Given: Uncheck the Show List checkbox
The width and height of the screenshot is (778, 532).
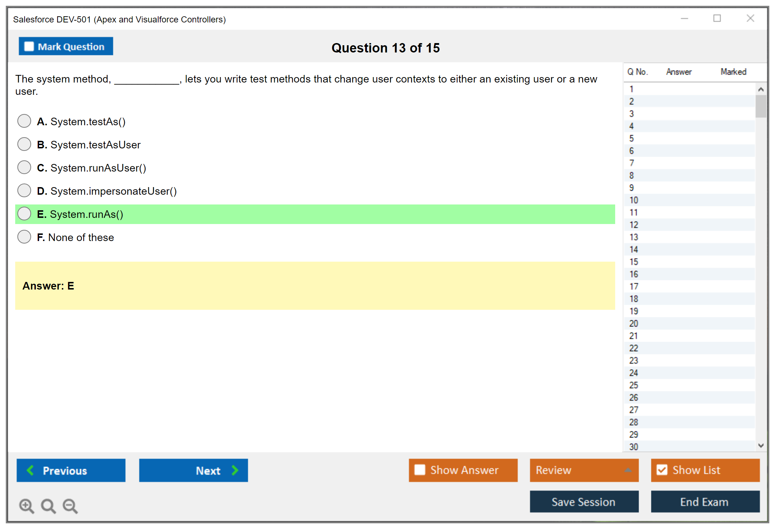Looking at the screenshot, I should click(662, 470).
